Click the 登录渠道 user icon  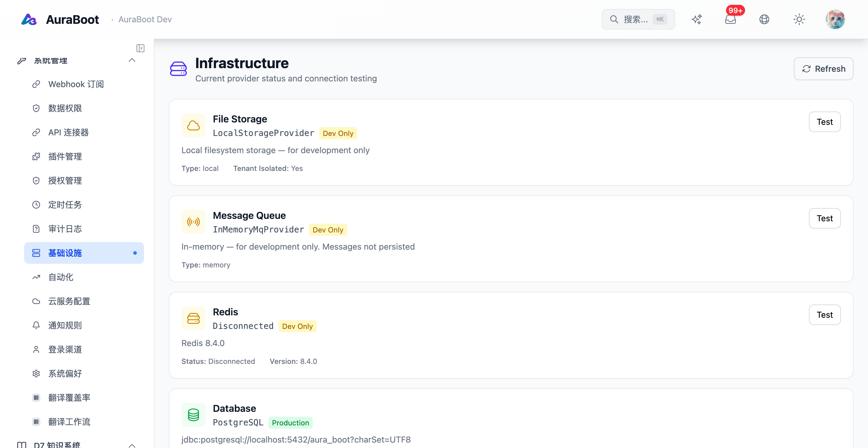tap(36, 349)
